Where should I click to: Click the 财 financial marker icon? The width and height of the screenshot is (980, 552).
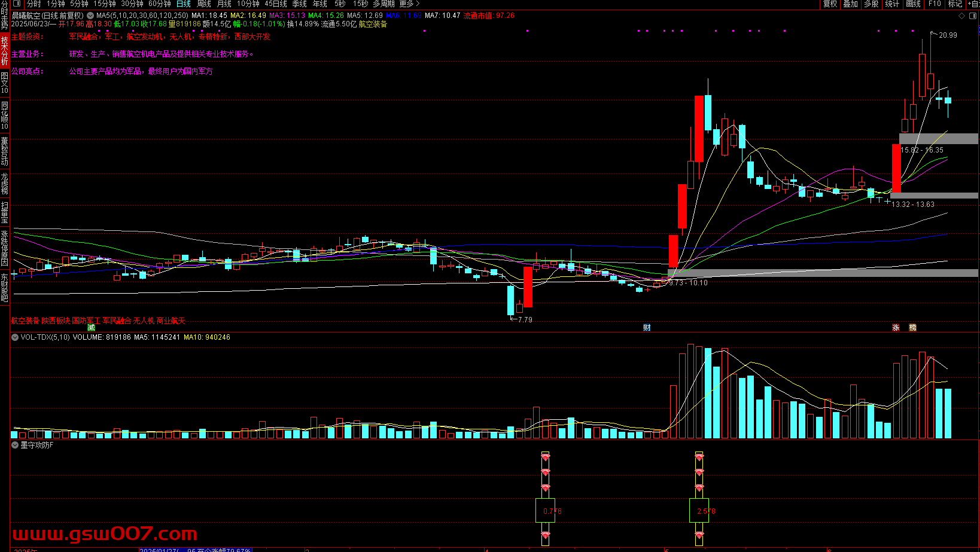point(647,328)
